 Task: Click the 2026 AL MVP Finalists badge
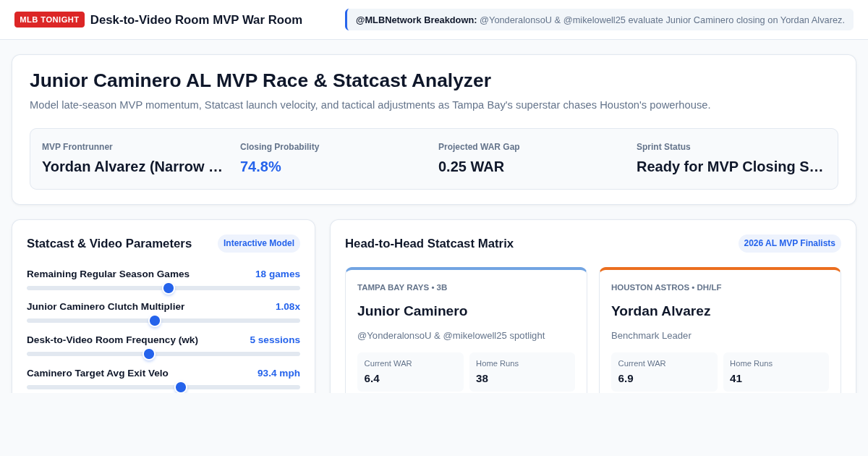(789, 243)
